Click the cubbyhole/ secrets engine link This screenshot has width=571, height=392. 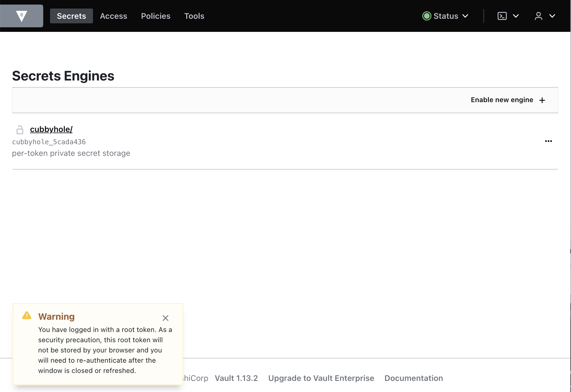[x=51, y=129]
